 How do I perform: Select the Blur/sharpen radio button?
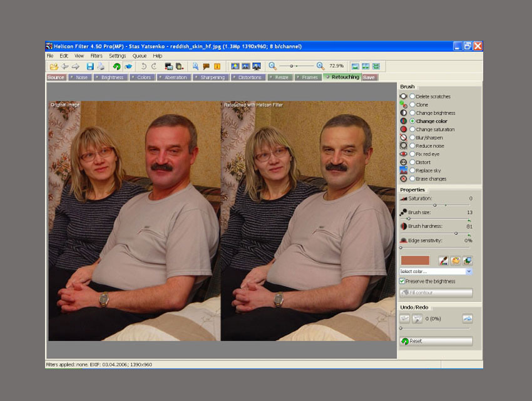(x=412, y=137)
